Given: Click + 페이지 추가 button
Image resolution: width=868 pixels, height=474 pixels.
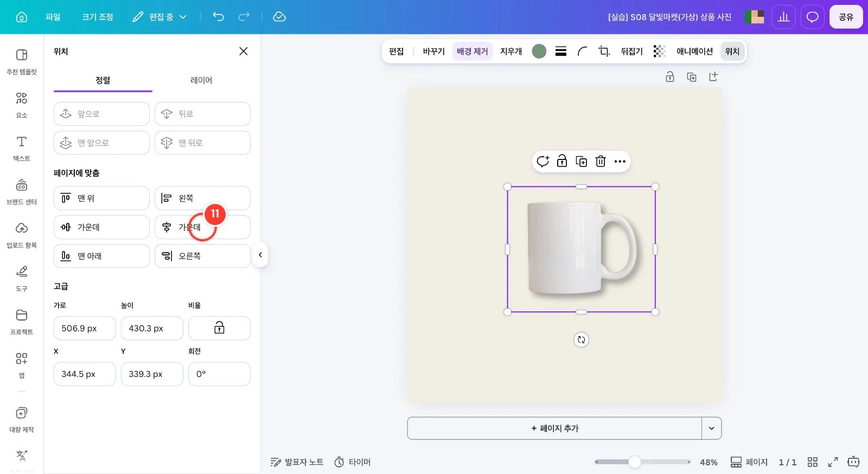Looking at the screenshot, I should 554,428.
